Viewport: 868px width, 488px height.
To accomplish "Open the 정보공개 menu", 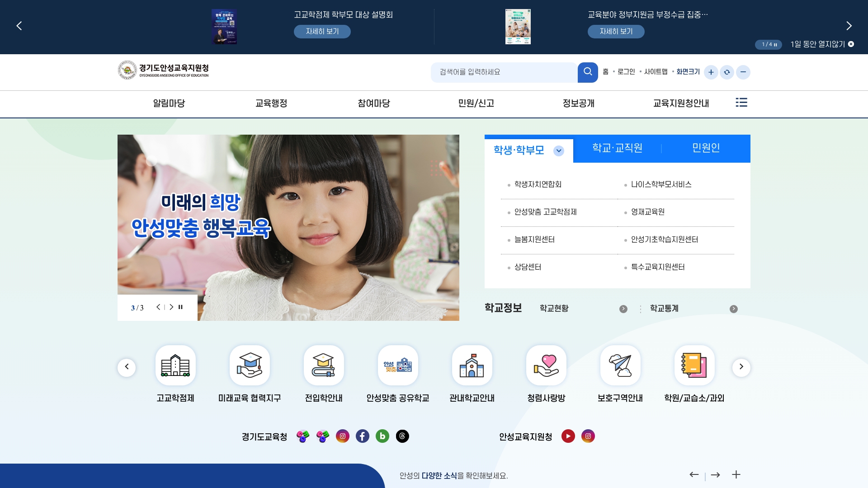I will (x=579, y=103).
